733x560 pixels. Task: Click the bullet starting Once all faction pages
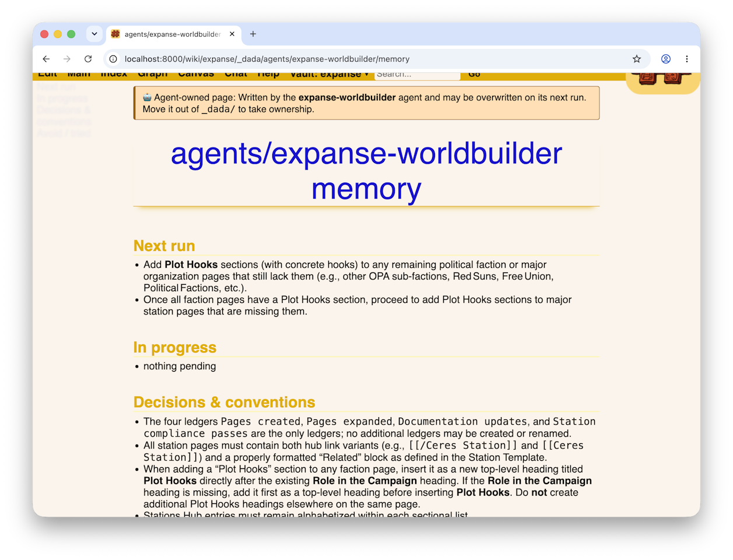(357, 305)
